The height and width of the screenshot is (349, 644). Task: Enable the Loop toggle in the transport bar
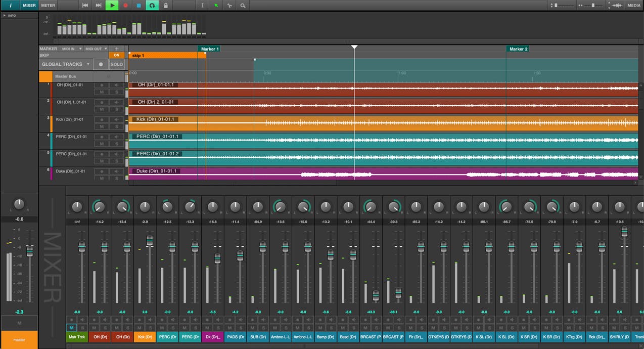pos(152,5)
